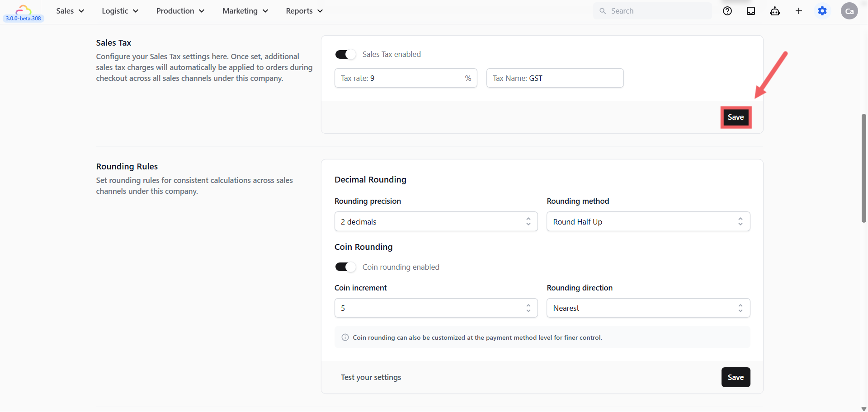868x412 pixels.
Task: Open the robot assistant icon
Action: [775, 11]
